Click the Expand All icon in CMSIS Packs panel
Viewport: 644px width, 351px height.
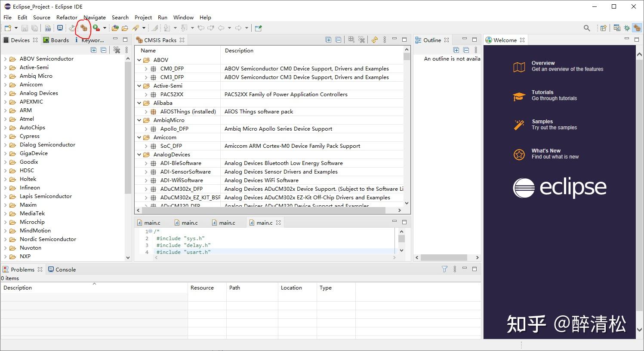click(x=329, y=39)
